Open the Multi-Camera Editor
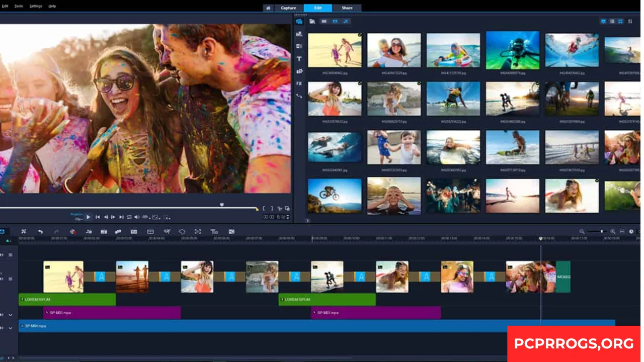This screenshot has width=644, height=362. [x=150, y=231]
